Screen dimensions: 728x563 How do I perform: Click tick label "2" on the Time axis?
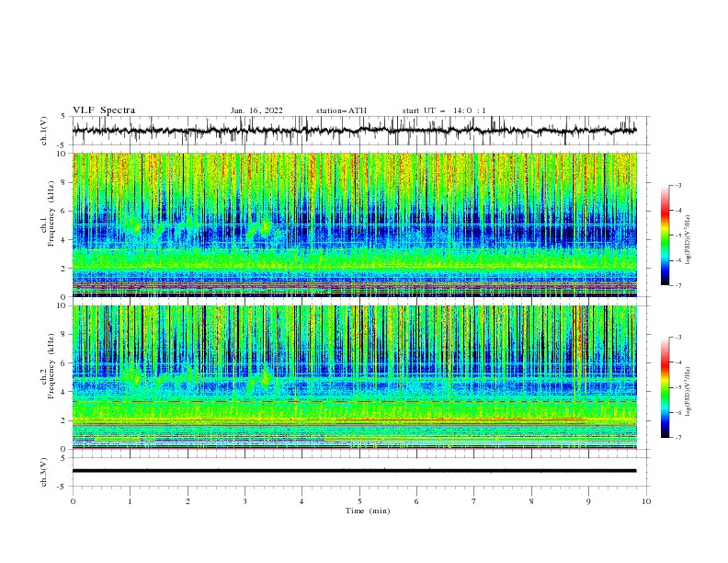pos(188,501)
